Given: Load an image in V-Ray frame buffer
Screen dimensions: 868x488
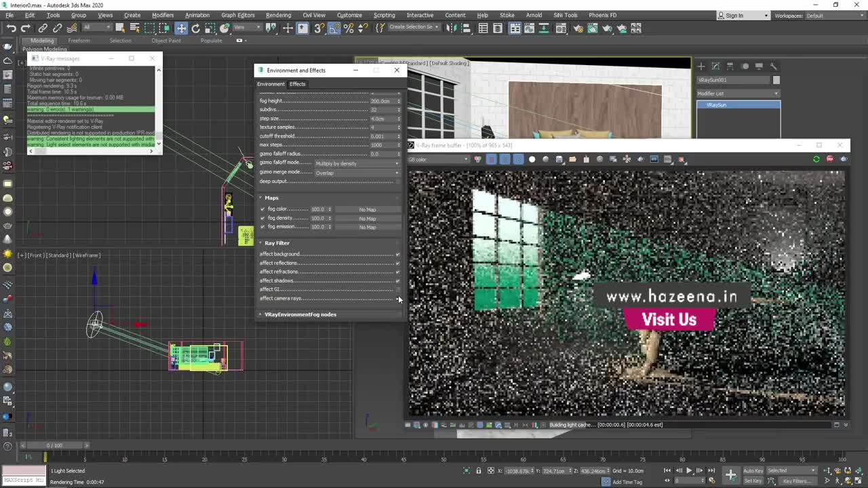Looking at the screenshot, I should (x=572, y=159).
